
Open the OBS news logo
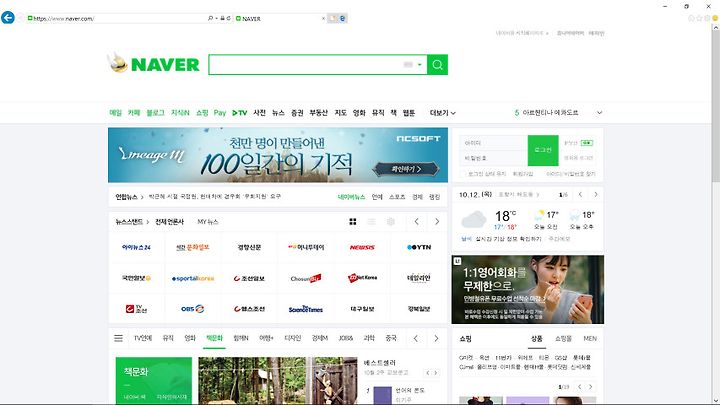(192, 309)
